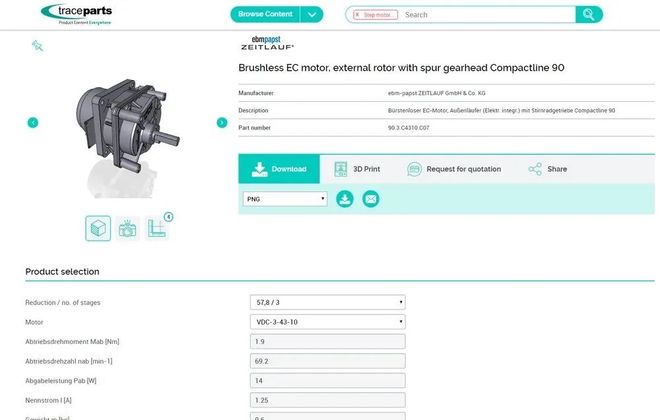The height and width of the screenshot is (420, 660).
Task: Switch to the 3D Print tab
Action: [357, 169]
